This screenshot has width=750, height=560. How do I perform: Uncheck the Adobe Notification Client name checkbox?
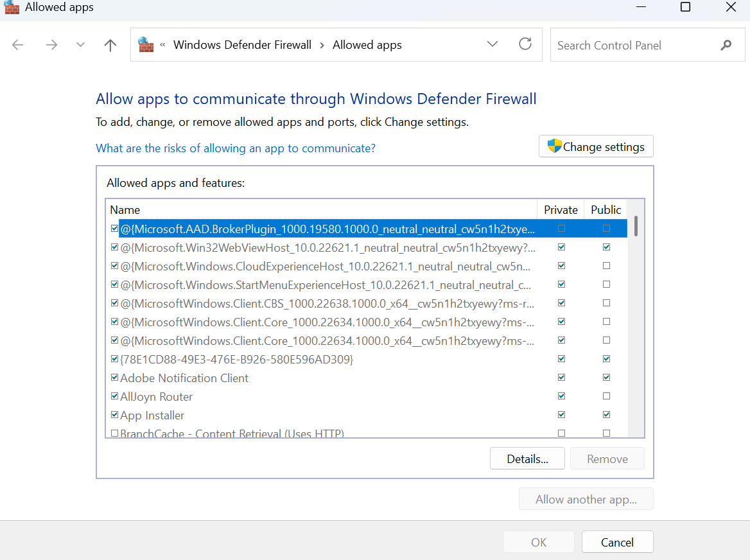pyautogui.click(x=114, y=378)
